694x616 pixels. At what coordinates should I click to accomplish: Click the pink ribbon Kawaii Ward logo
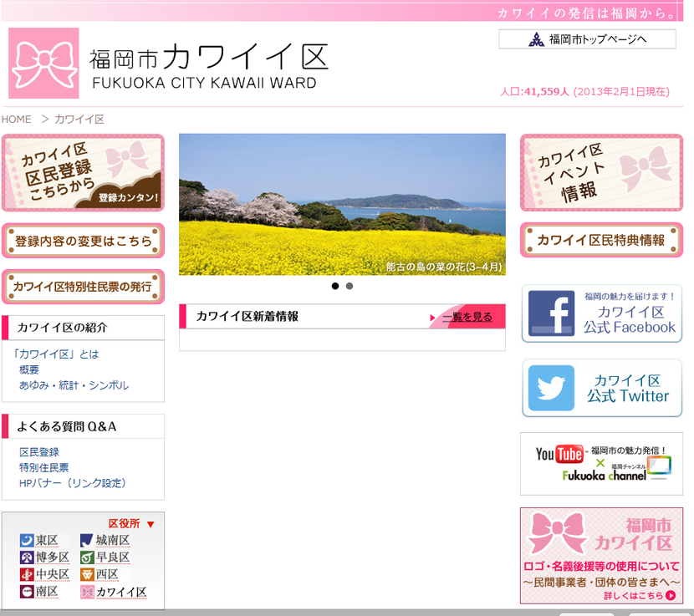(x=43, y=64)
